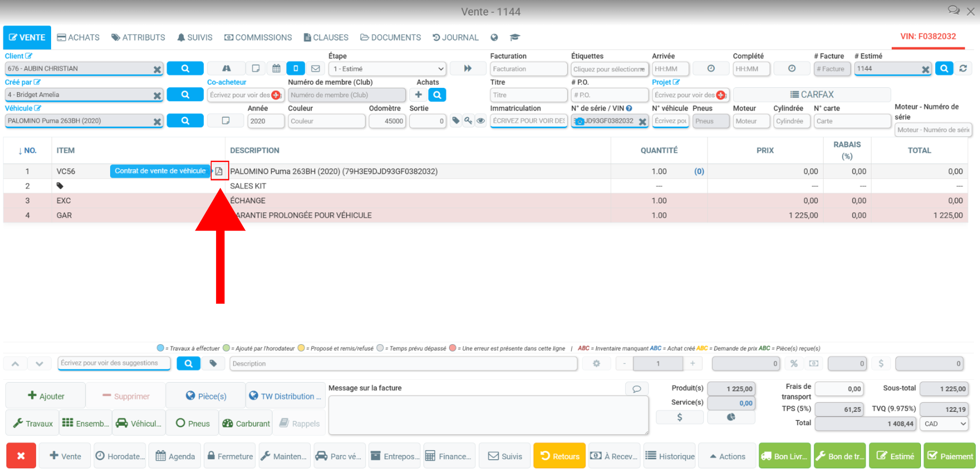Open the vehicle sales contract document icon
The height and width of the screenshot is (472, 980).
[x=219, y=171]
